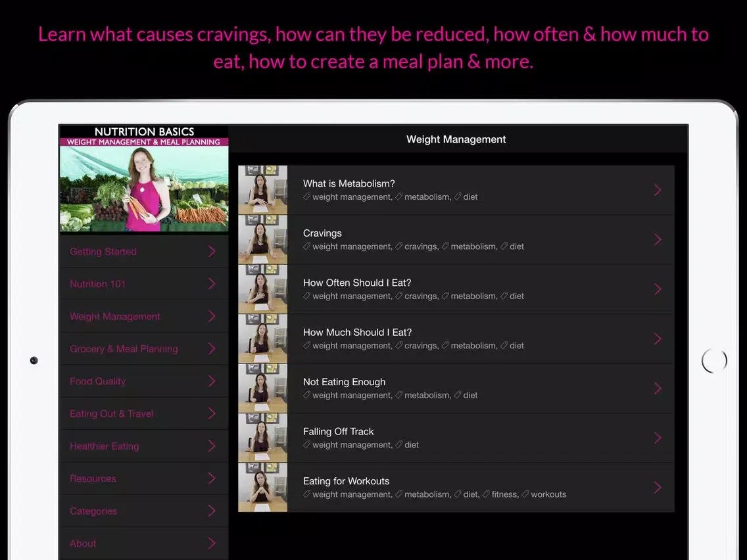Click the cravings tag in the Cravings row
Image resolution: width=747 pixels, height=560 pixels.
coord(417,246)
